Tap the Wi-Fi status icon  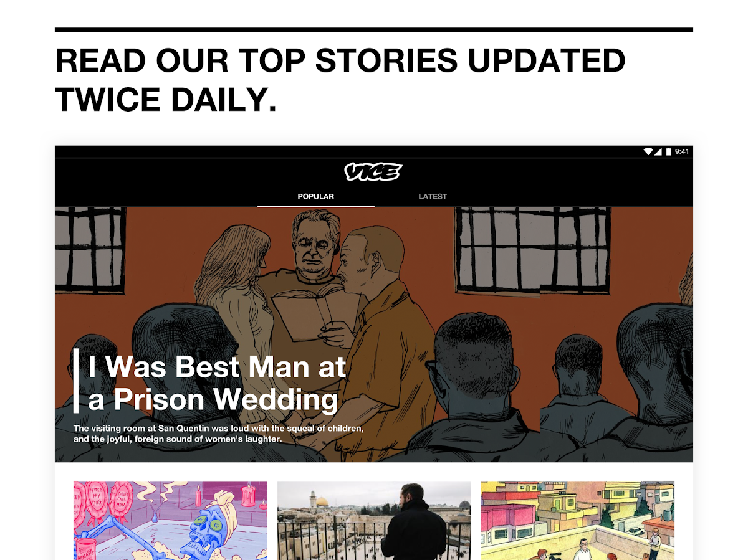tap(649, 151)
